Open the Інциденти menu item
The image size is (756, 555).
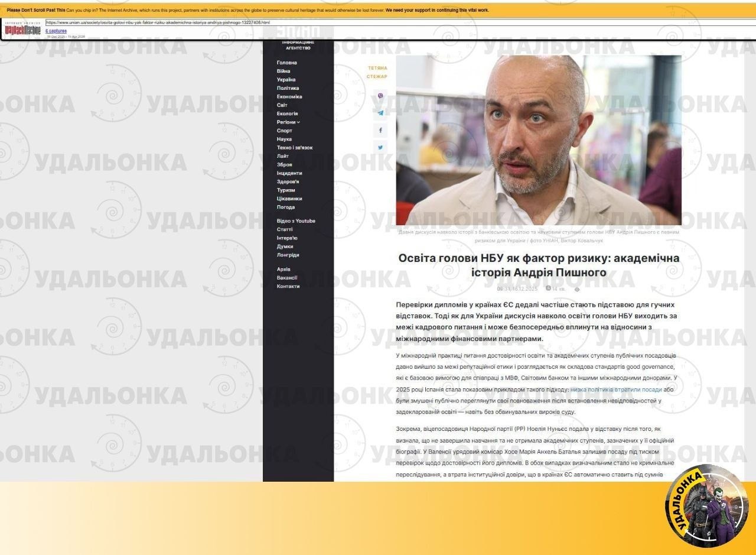[289, 173]
